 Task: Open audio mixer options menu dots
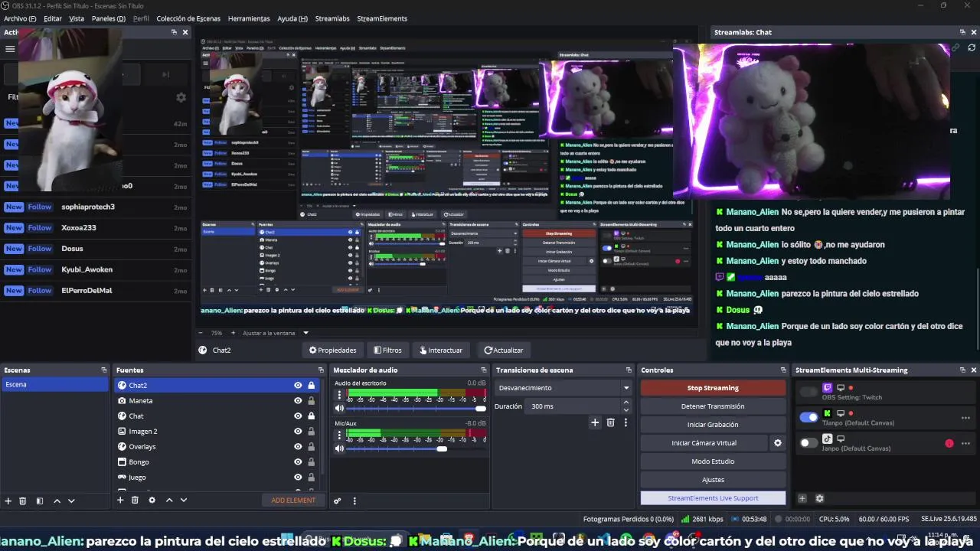click(x=354, y=501)
